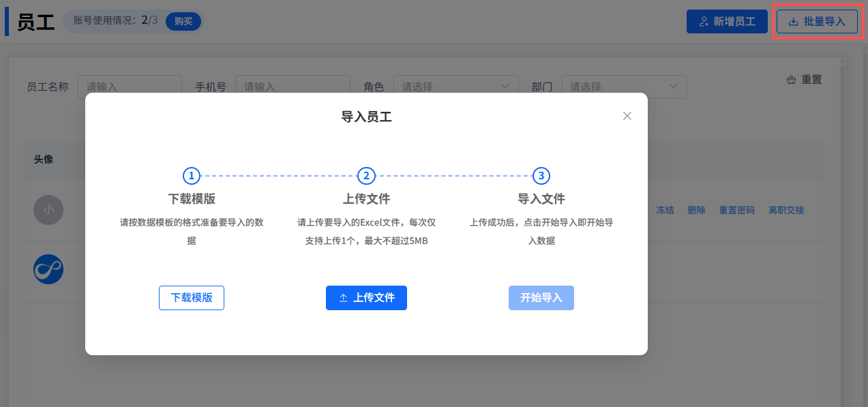Click the 冻结 freeze link
Image resolution: width=868 pixels, height=407 pixels.
tap(665, 210)
